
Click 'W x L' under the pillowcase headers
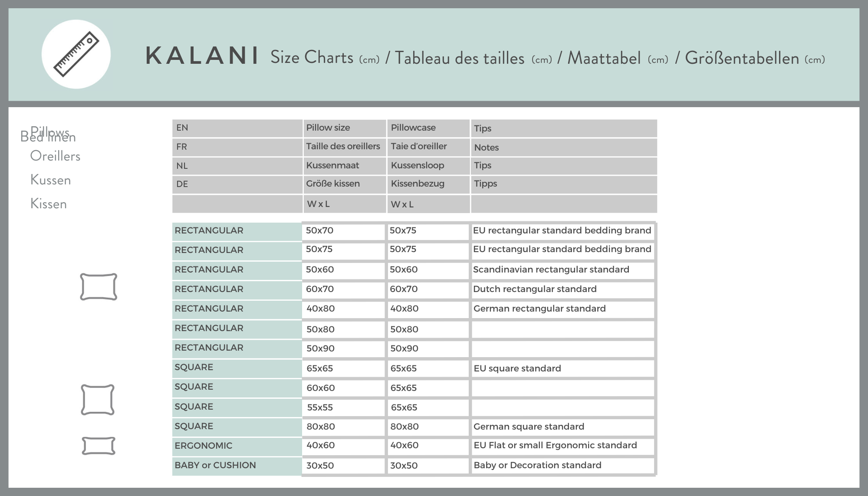(x=428, y=204)
